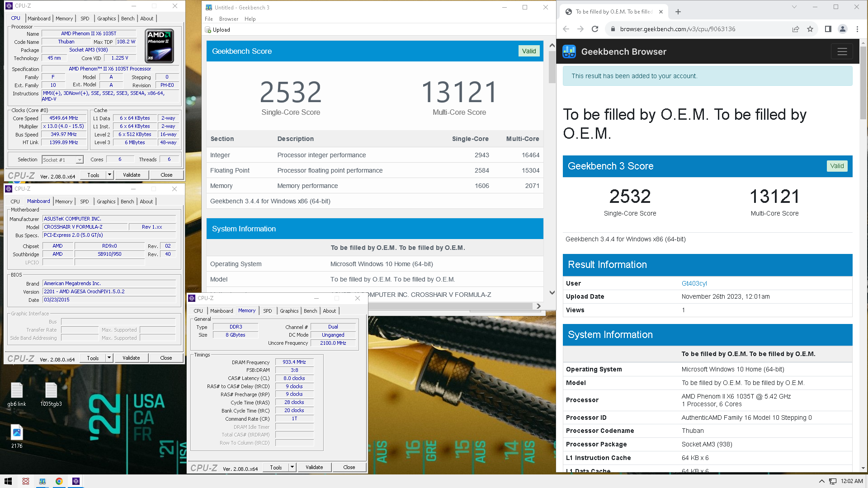Image resolution: width=868 pixels, height=488 pixels.
Task: Click the Core Speed value 4549.64 MHz
Action: point(64,118)
